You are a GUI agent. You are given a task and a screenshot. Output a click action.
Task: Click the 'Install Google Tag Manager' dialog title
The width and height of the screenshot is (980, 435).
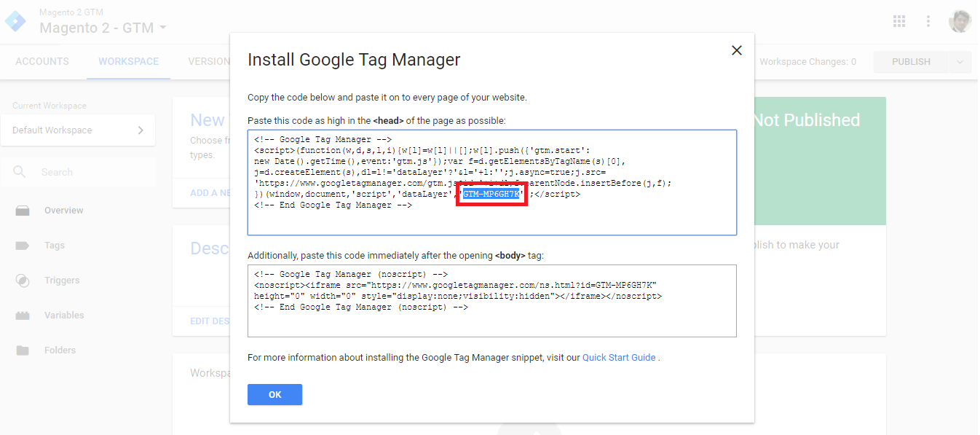point(354,60)
